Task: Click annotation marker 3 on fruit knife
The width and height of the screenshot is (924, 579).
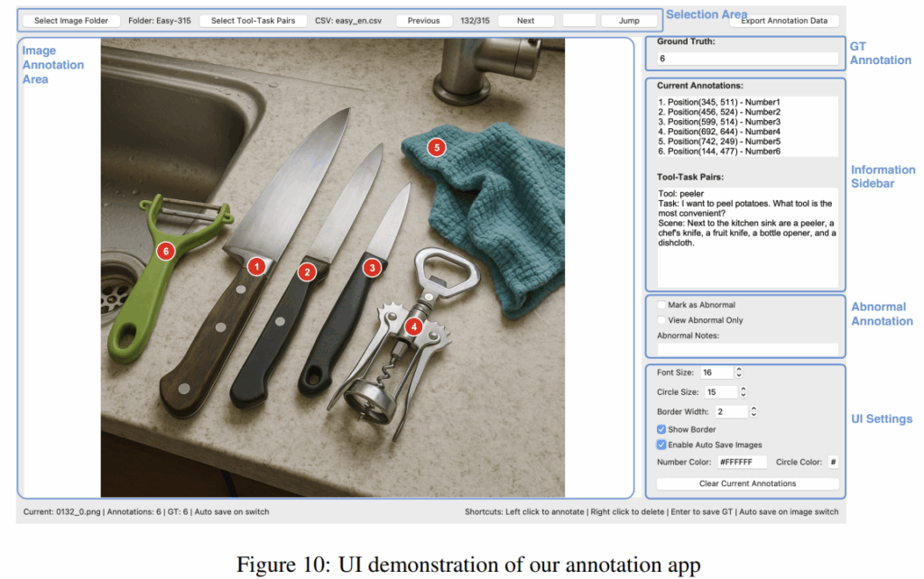Action: click(x=372, y=267)
